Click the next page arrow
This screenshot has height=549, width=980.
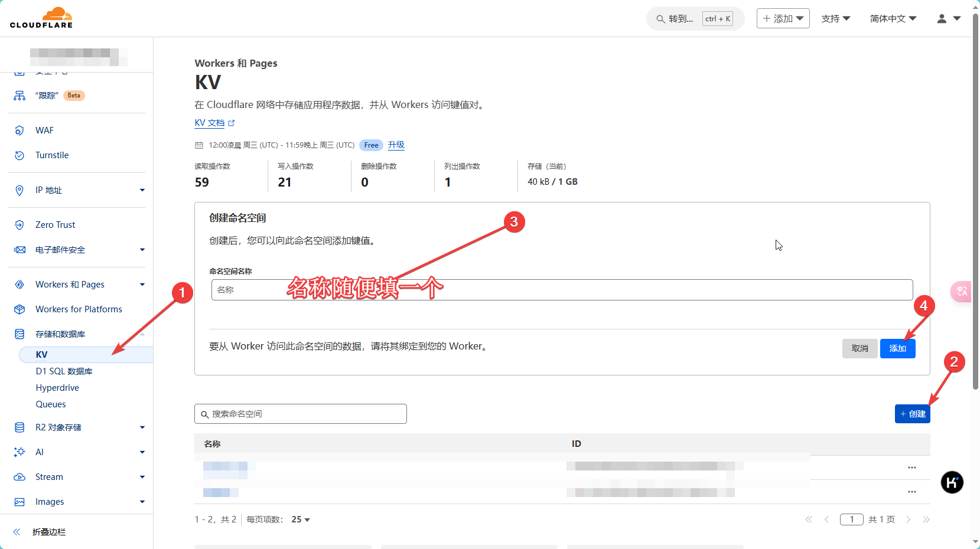point(909,519)
